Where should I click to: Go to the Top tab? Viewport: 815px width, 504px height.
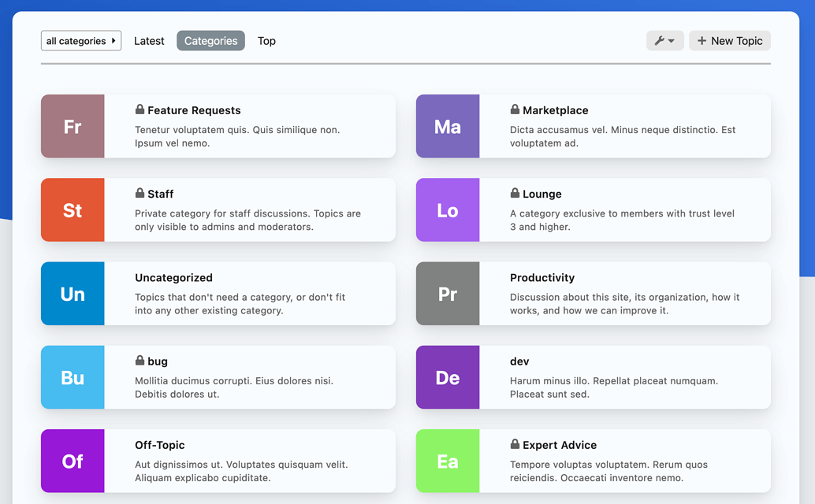pos(266,41)
